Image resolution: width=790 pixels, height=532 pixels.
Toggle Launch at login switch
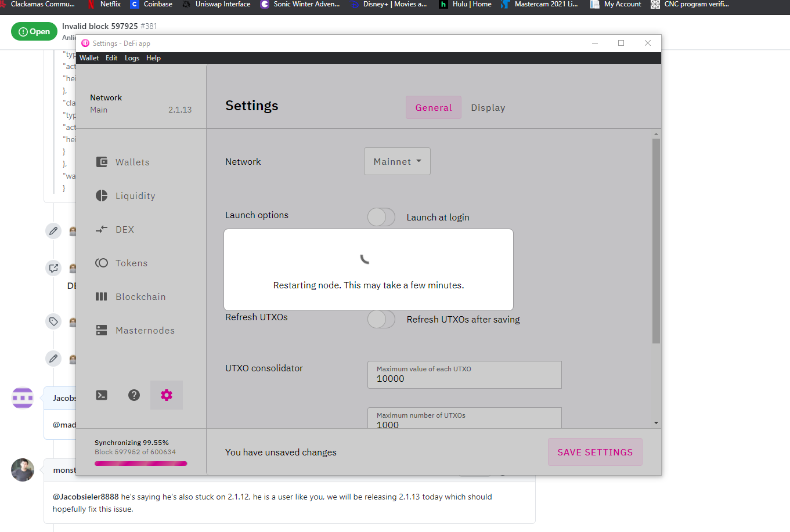(x=381, y=217)
